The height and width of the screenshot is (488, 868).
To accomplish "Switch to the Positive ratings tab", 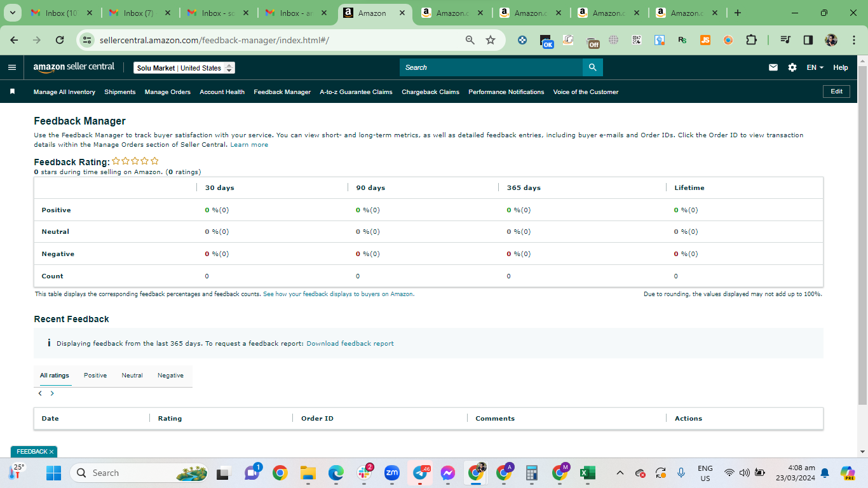I will click(x=95, y=376).
